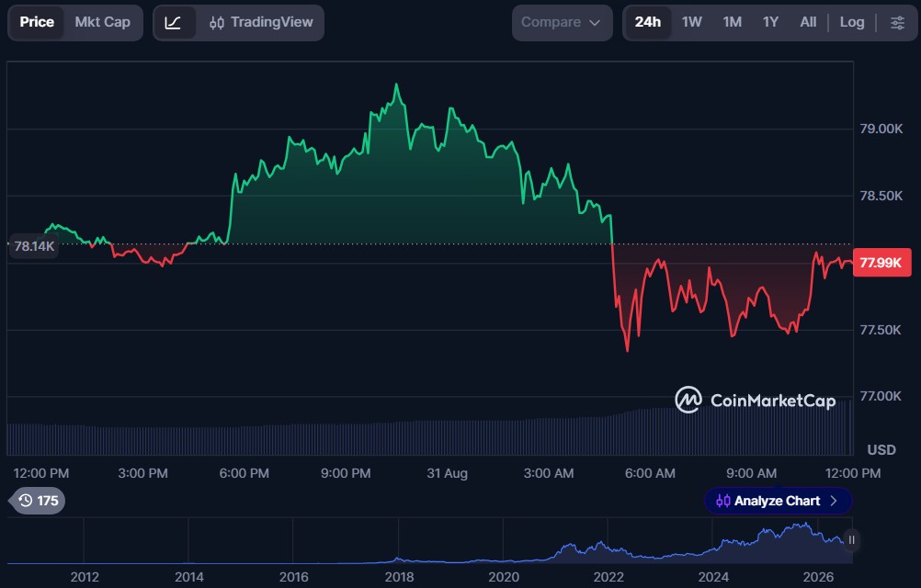Viewport: 921px width, 588px height.
Task: Expand the Compare dropdown
Action: 562,23
